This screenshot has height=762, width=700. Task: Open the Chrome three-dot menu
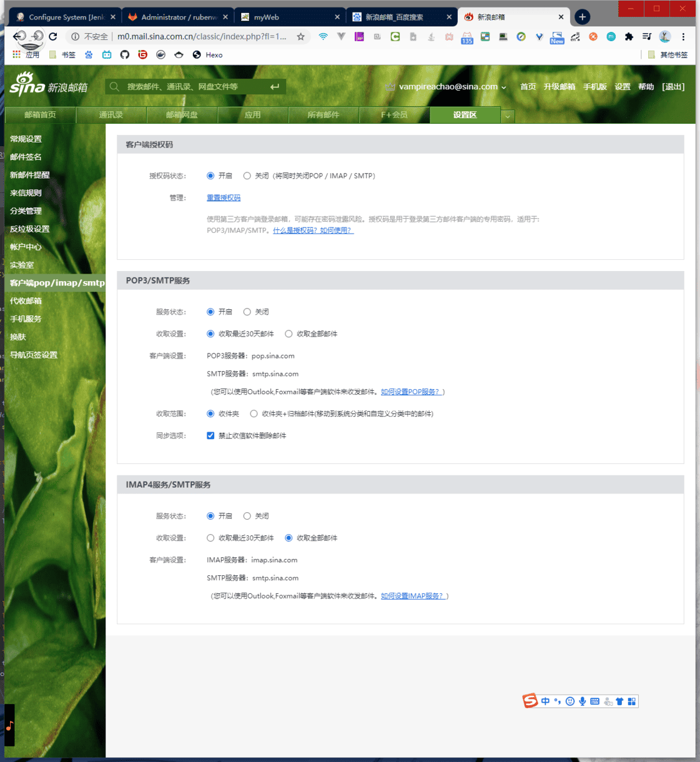pyautogui.click(x=683, y=37)
